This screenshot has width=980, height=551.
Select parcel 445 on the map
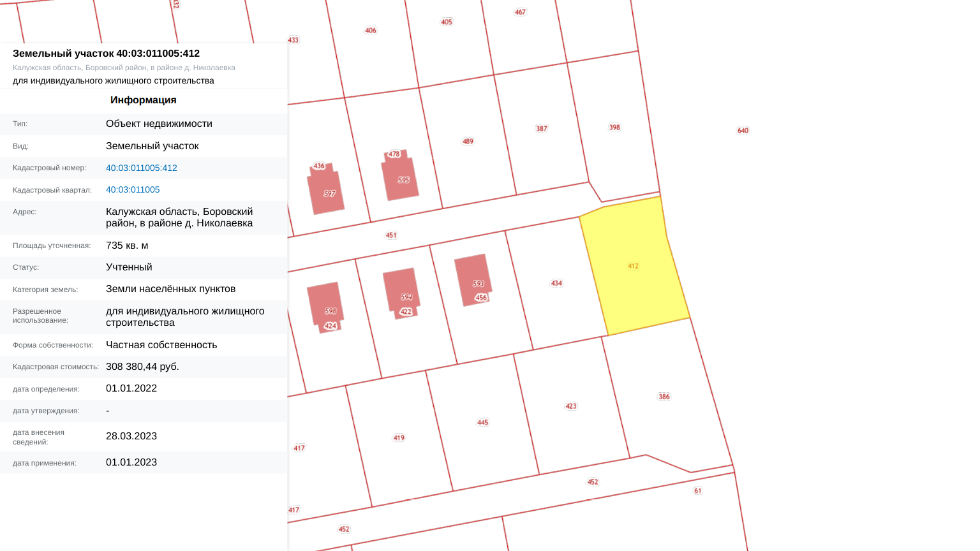[483, 422]
